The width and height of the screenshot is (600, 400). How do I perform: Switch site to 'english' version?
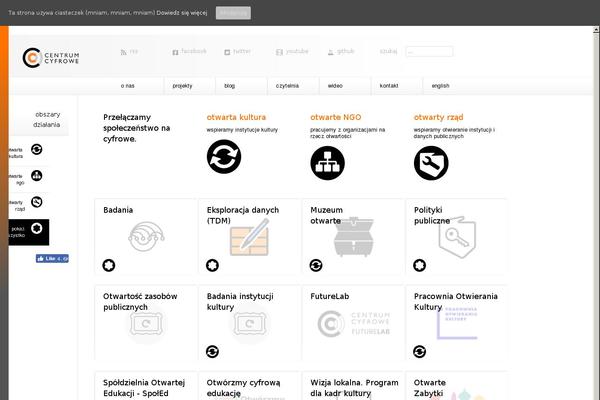click(x=440, y=86)
